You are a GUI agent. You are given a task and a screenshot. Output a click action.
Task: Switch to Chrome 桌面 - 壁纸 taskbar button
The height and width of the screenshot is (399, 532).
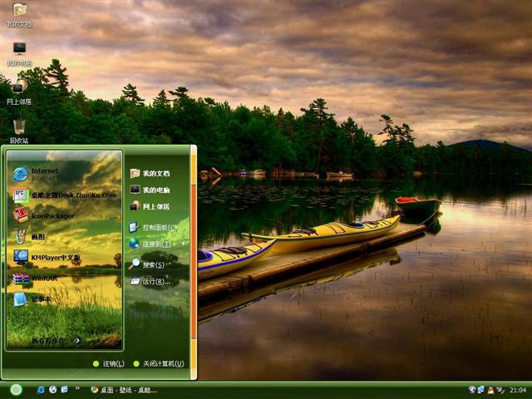pyautogui.click(x=124, y=390)
